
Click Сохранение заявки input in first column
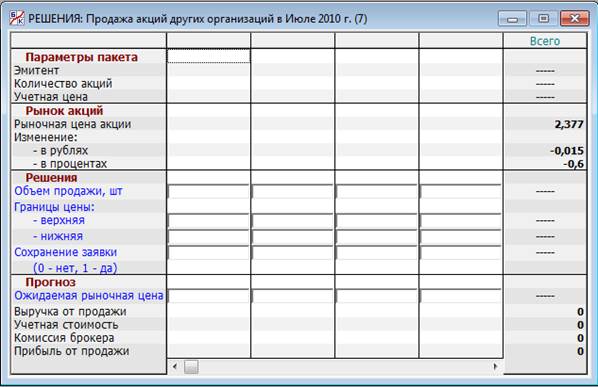tap(209, 253)
